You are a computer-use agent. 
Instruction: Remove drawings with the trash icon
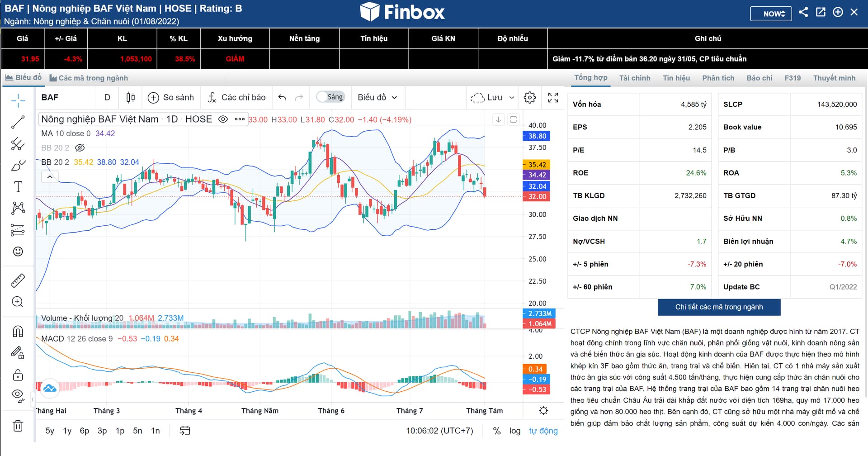click(x=18, y=426)
